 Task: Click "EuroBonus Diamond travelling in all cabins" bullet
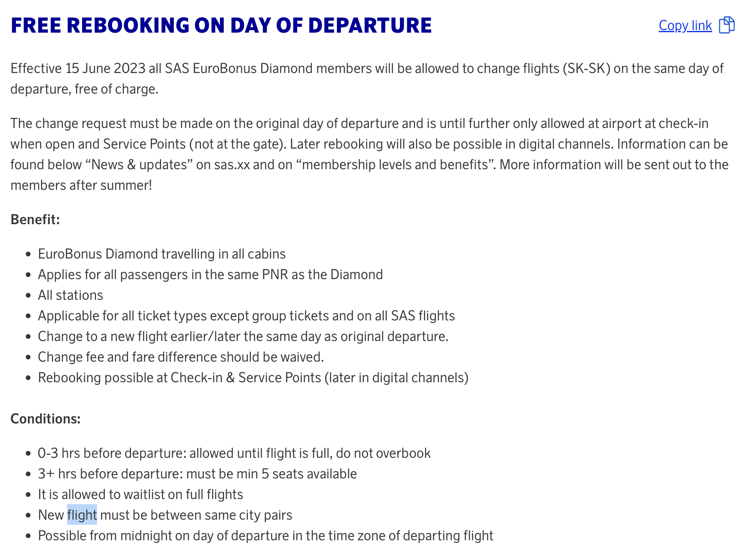tap(162, 254)
